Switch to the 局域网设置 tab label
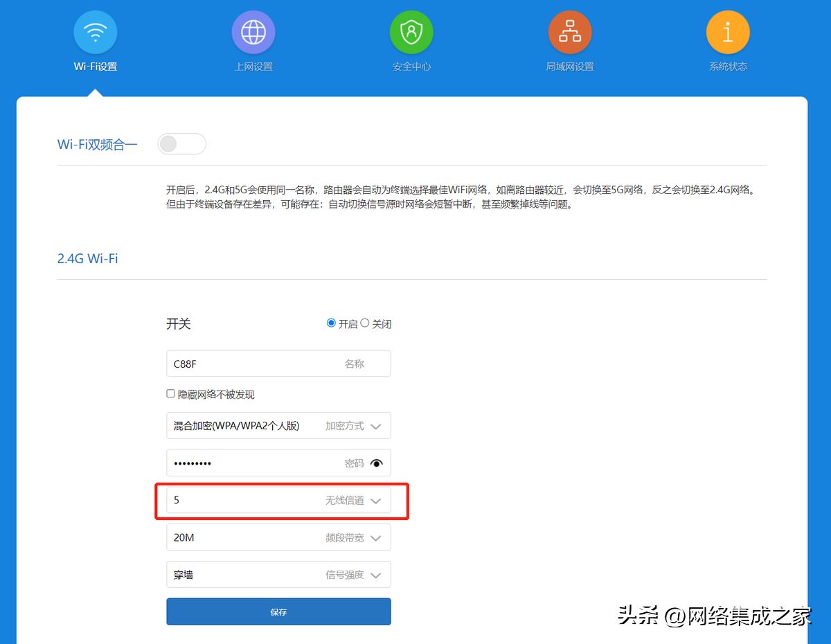The image size is (831, 644). (x=570, y=67)
